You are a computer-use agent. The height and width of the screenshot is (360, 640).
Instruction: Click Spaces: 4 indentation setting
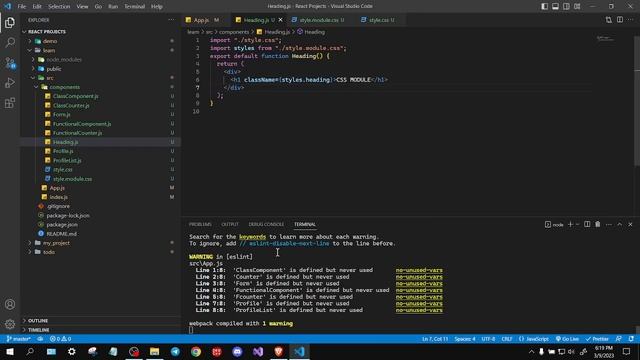click(465, 339)
